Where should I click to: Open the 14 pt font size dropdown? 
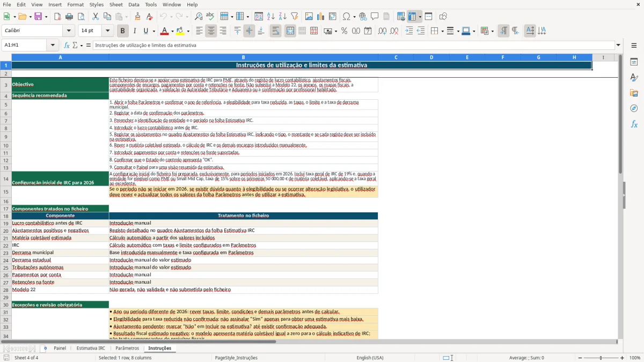[108, 31]
